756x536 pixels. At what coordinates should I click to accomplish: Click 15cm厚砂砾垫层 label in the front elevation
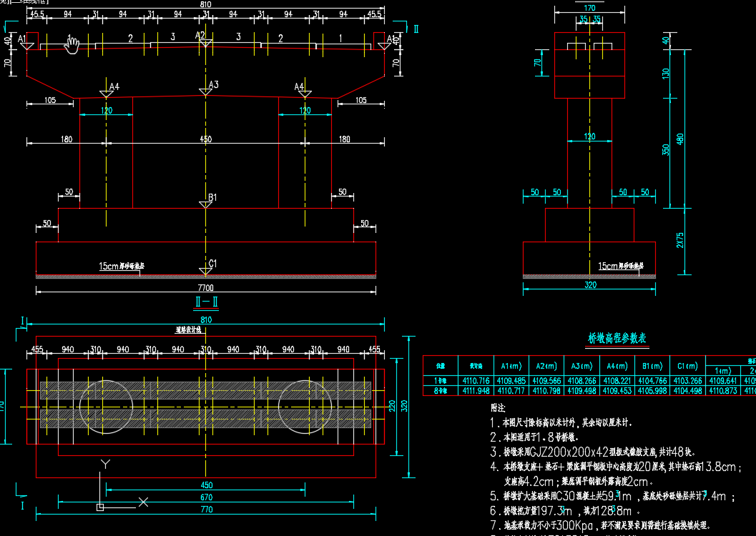(x=122, y=266)
